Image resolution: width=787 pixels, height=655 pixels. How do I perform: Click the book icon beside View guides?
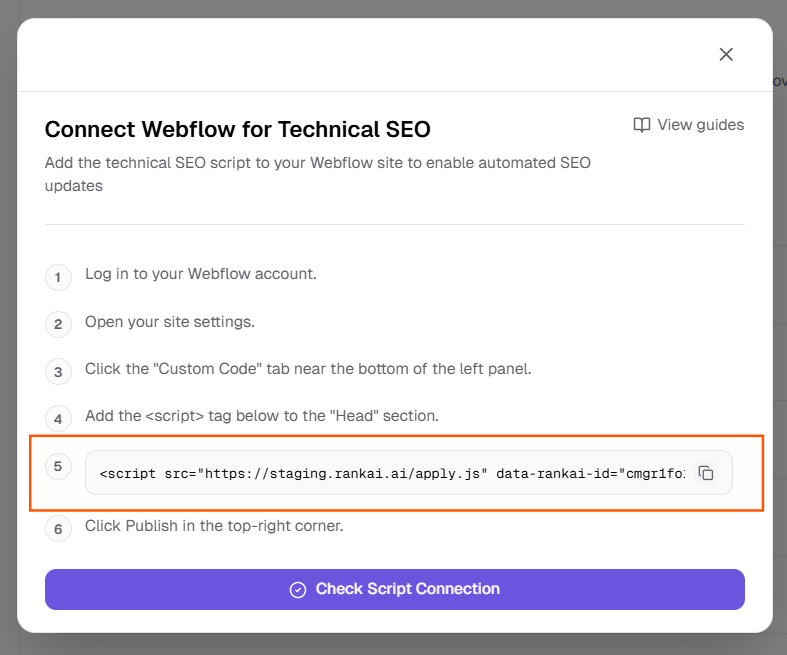pyautogui.click(x=642, y=125)
